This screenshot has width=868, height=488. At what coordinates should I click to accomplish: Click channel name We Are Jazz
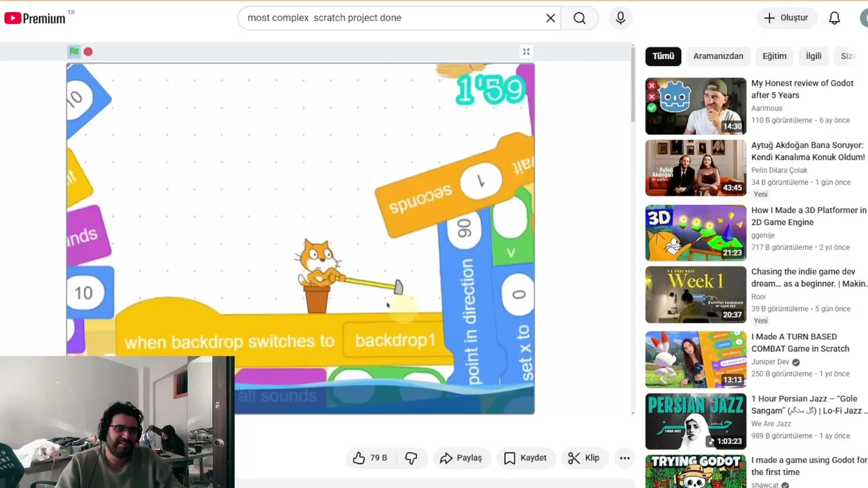pyautogui.click(x=771, y=424)
